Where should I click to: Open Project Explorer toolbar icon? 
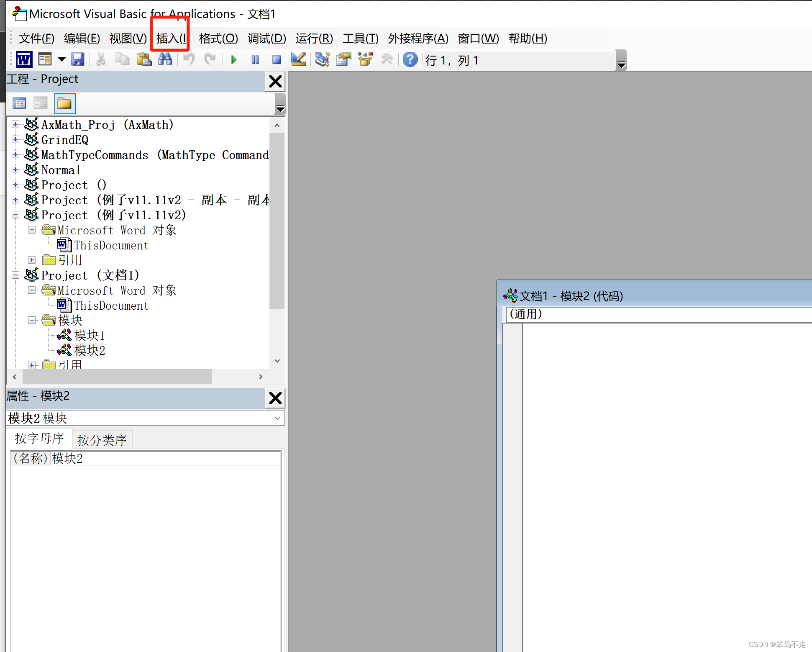[x=322, y=59]
